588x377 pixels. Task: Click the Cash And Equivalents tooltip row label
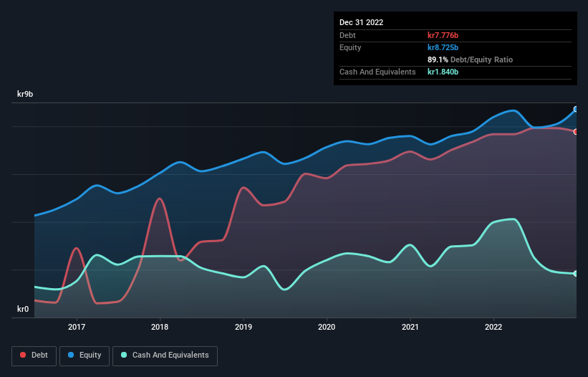pos(377,72)
